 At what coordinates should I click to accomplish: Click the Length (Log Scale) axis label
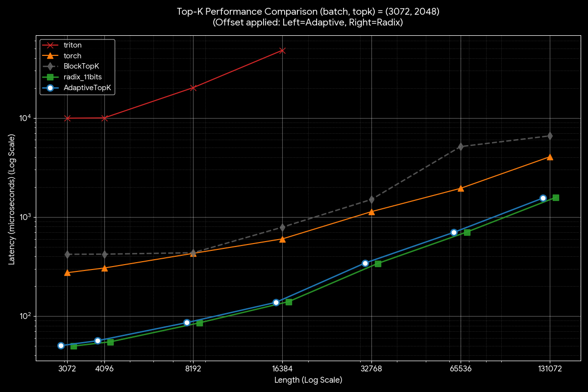(x=308, y=380)
